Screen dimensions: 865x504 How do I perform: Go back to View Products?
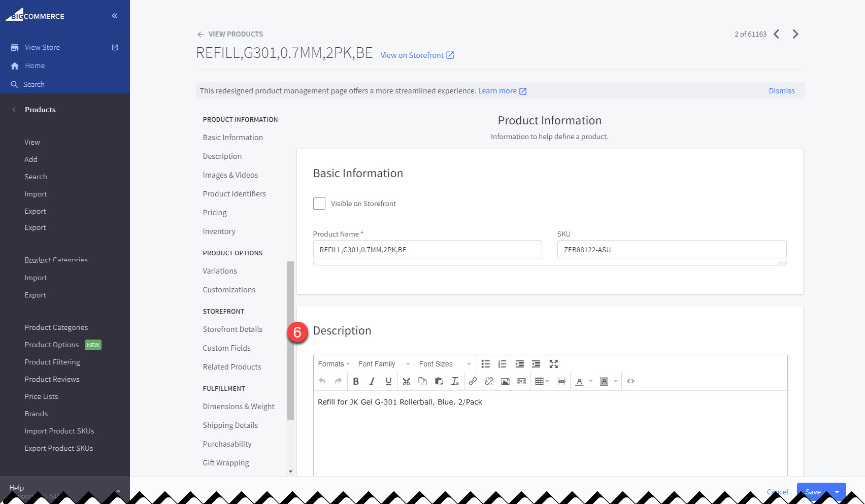coord(230,34)
